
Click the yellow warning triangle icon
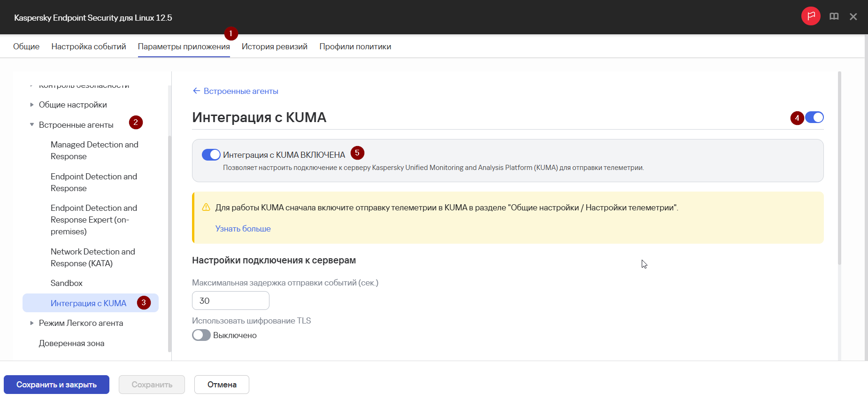pos(206,207)
